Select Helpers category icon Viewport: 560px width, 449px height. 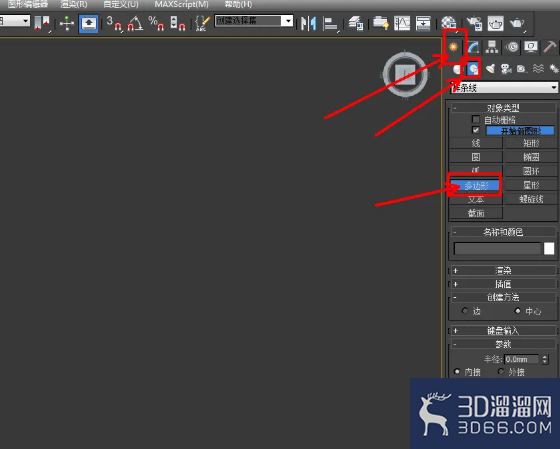point(522,69)
